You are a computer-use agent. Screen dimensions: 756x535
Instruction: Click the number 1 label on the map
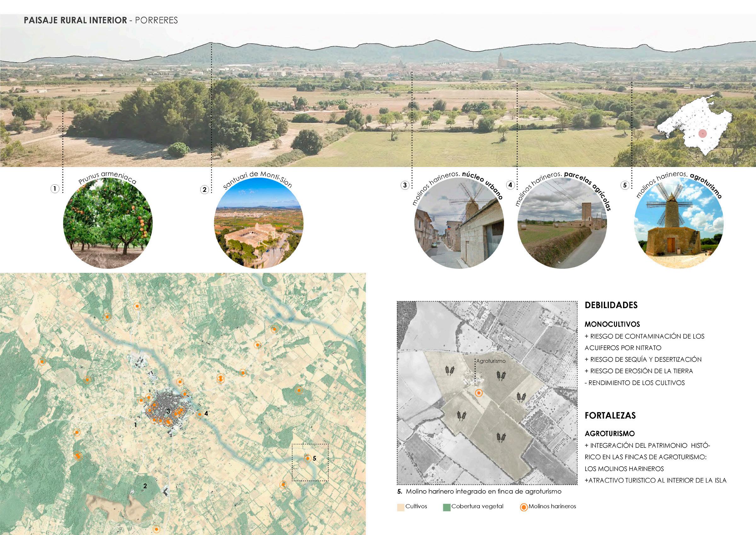tap(135, 425)
